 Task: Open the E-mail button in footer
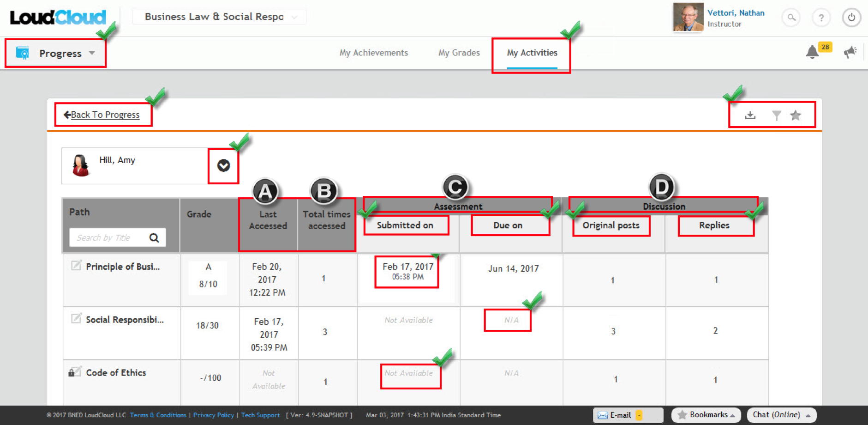tap(620, 415)
